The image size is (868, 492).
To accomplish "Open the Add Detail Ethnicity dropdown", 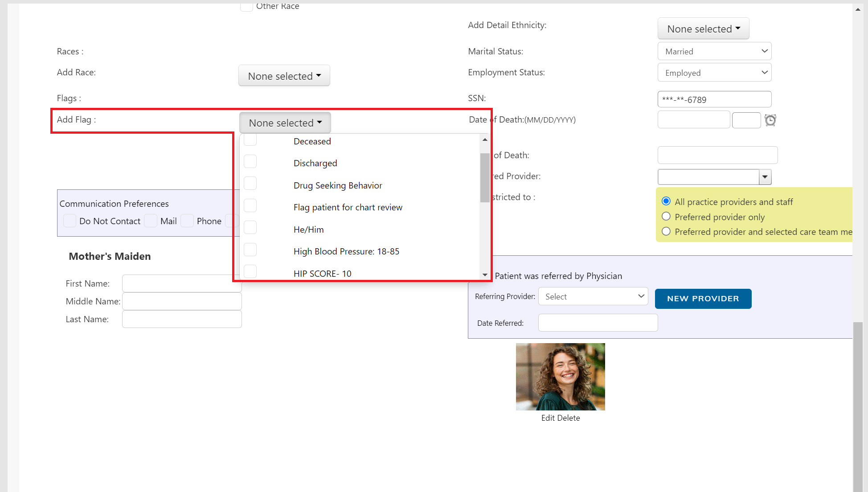I will [x=703, y=28].
